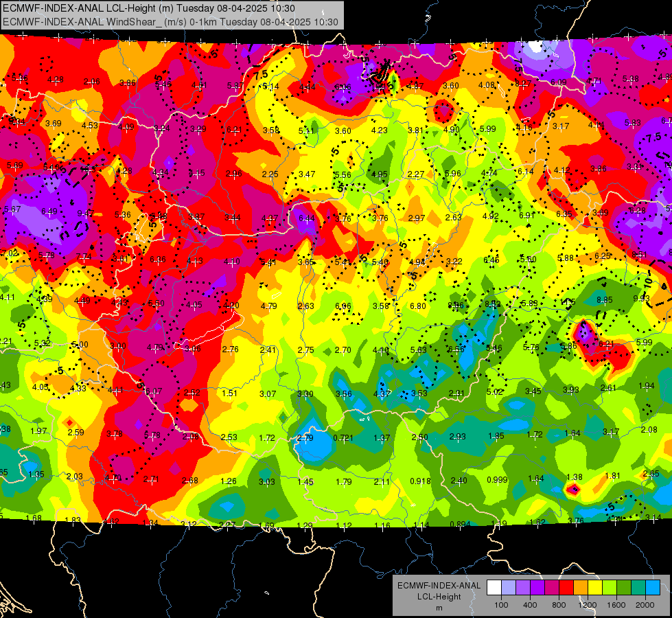Click the legend tick label 1600
Image resolution: width=672 pixels, height=618 pixels.
[616, 605]
